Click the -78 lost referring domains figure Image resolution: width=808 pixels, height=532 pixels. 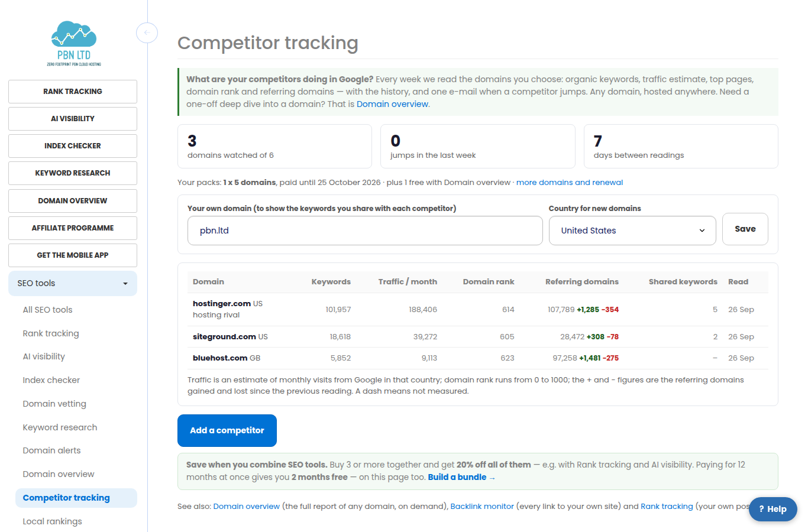click(x=613, y=337)
